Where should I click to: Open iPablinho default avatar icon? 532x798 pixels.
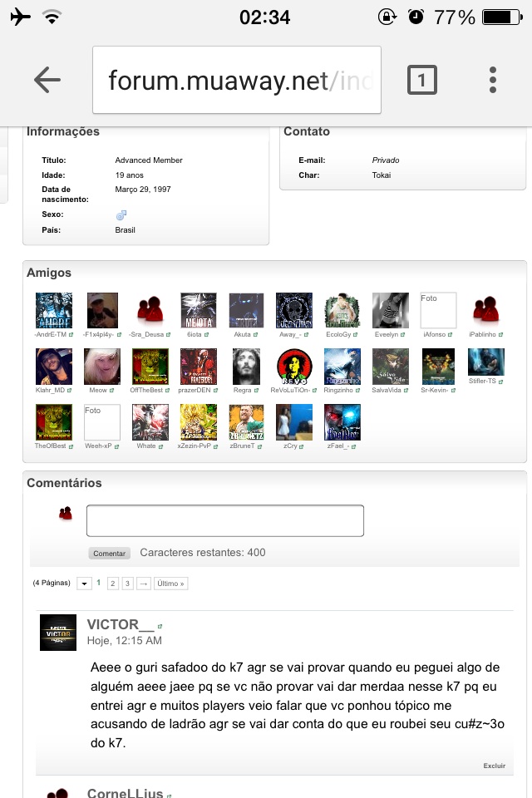(486, 310)
